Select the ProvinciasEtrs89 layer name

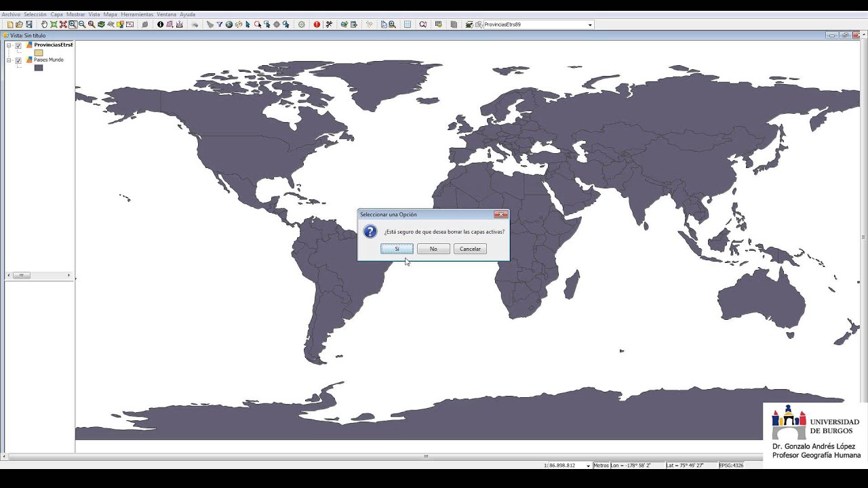54,45
